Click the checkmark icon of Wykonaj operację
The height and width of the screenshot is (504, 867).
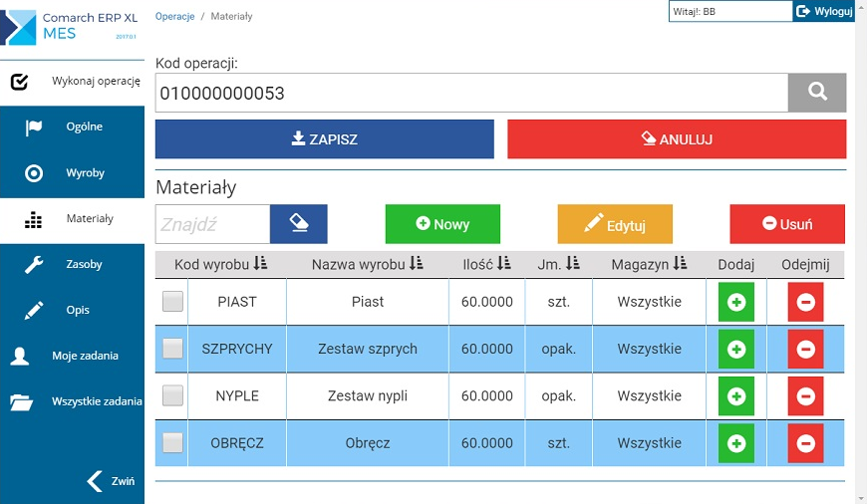19,82
